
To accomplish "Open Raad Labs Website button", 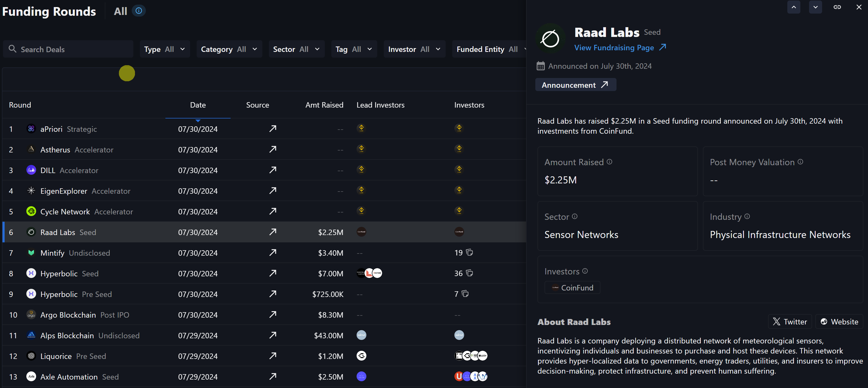I will pyautogui.click(x=839, y=321).
